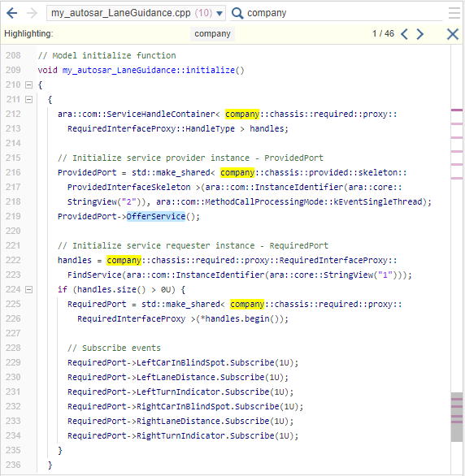Click highlighted 'company' on line 225
This screenshot has height=476, width=465.
point(247,304)
